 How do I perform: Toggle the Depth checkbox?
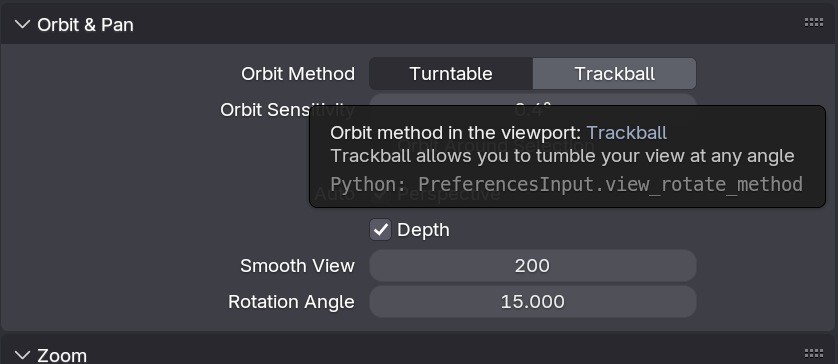point(380,230)
